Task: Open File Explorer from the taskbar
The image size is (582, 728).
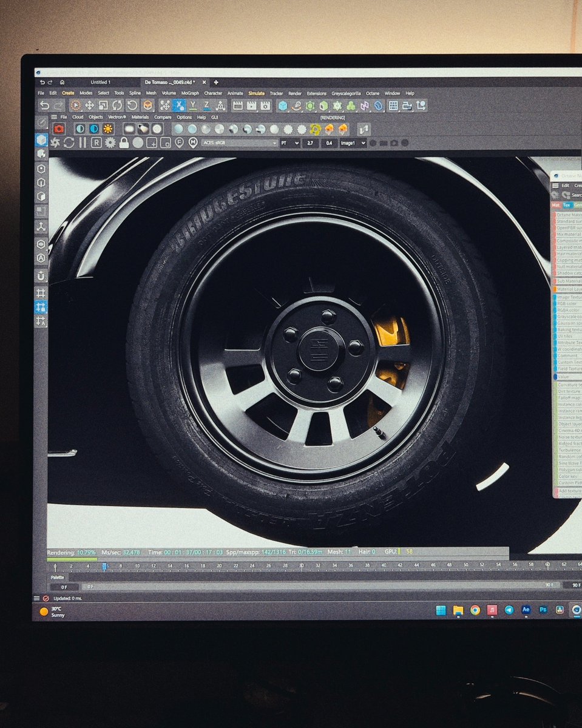Action: tap(458, 610)
